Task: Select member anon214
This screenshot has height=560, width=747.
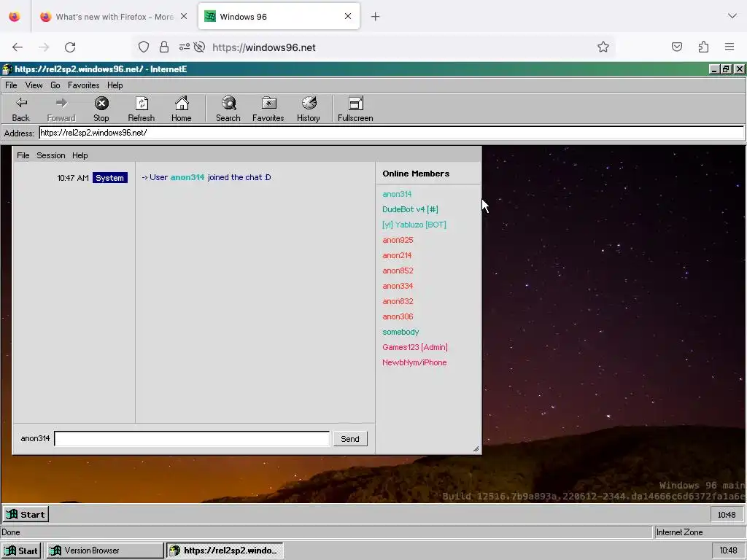Action: [x=397, y=255]
